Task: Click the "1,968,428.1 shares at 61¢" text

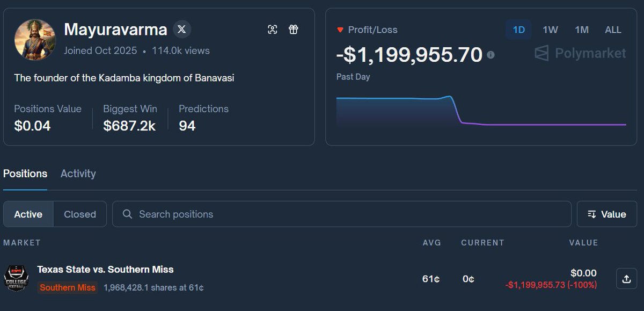Action: tap(153, 287)
